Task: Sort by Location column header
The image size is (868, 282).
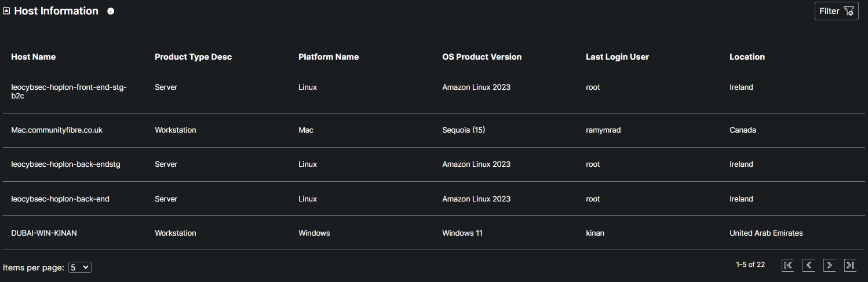Action: tap(747, 57)
